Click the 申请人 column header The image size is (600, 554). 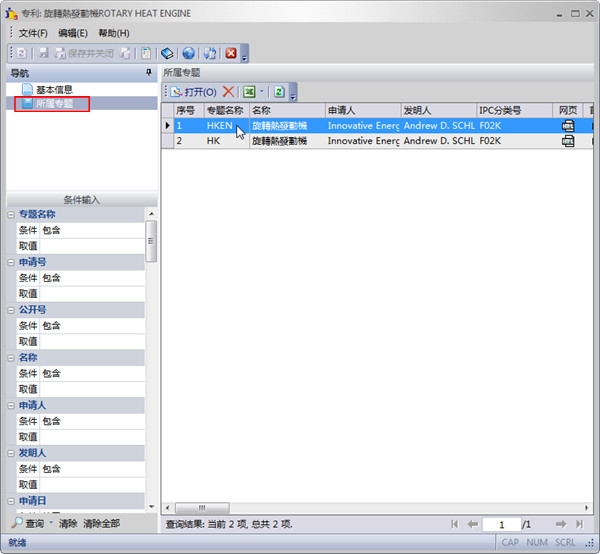click(363, 111)
